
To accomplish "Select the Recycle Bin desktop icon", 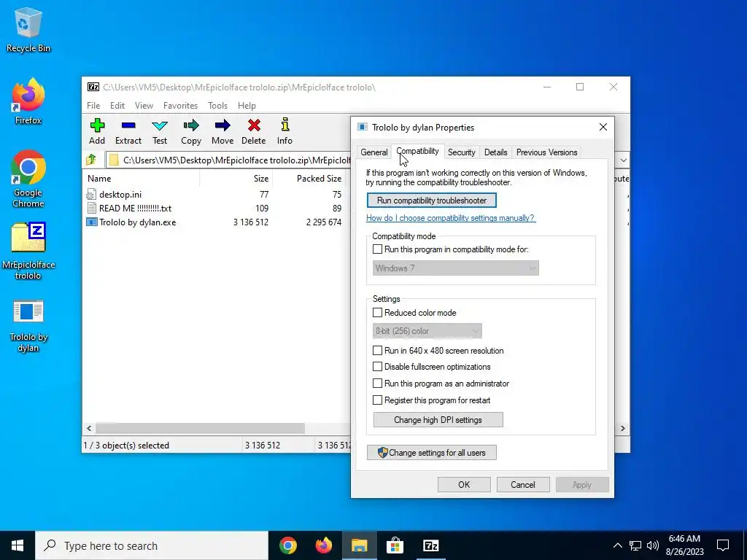I will click(x=28, y=29).
